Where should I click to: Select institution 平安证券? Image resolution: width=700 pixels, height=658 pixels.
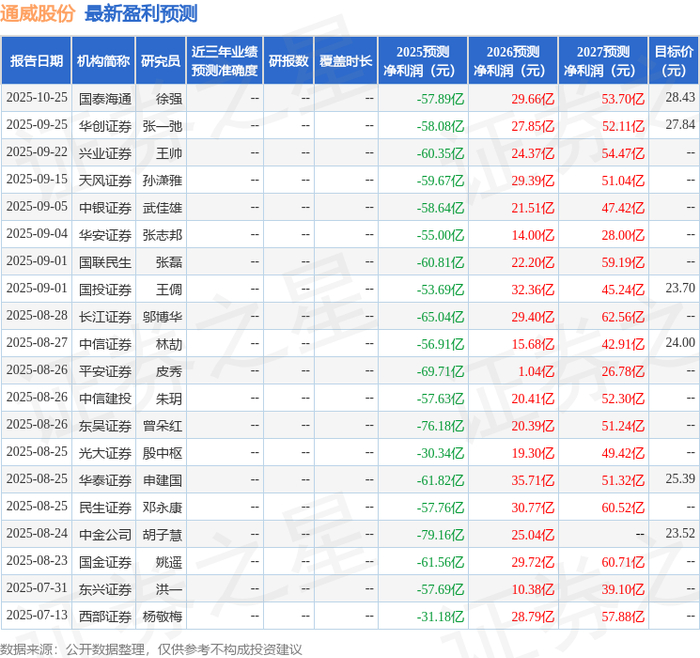click(105, 371)
